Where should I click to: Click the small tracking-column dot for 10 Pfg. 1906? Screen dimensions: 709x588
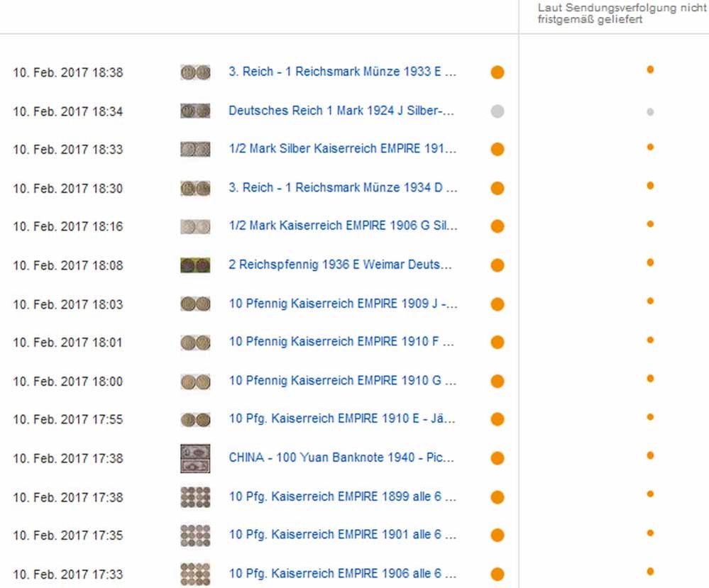pyautogui.click(x=650, y=572)
